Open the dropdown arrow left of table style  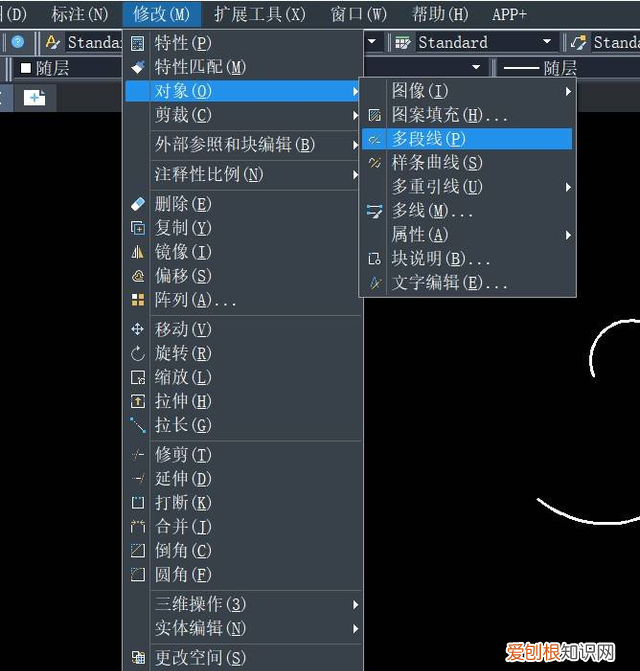pyautogui.click(x=372, y=42)
